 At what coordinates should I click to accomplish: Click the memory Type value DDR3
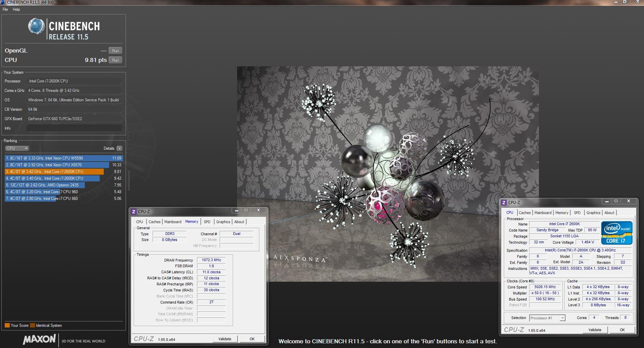(x=170, y=234)
